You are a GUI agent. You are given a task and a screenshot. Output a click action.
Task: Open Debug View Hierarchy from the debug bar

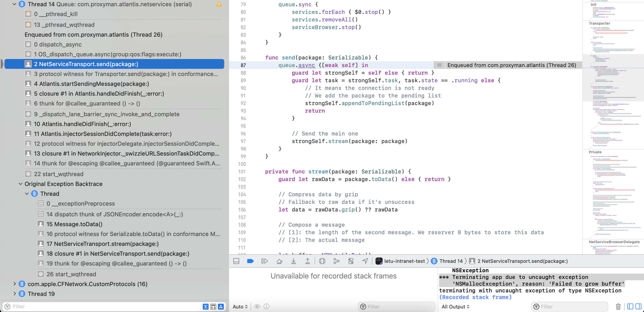point(322,261)
